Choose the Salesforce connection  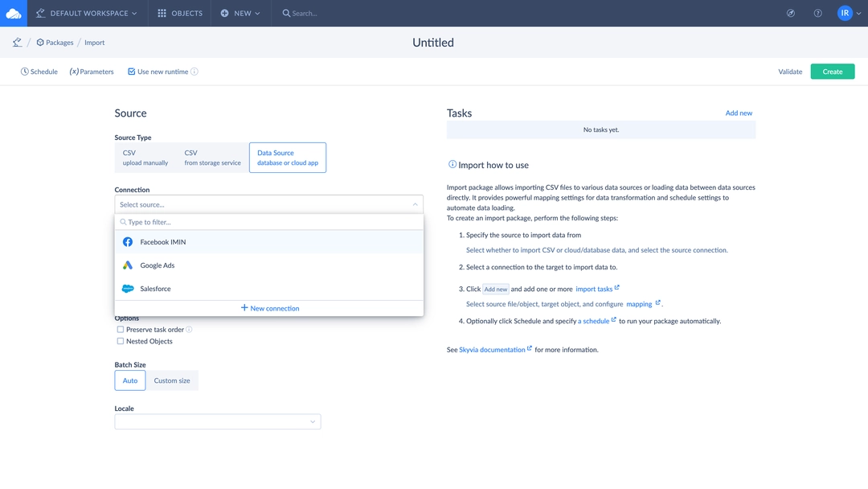click(269, 289)
